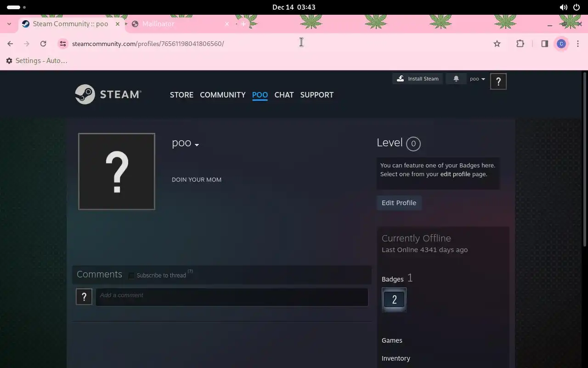
Task: Open a new browser tab
Action: click(x=243, y=24)
